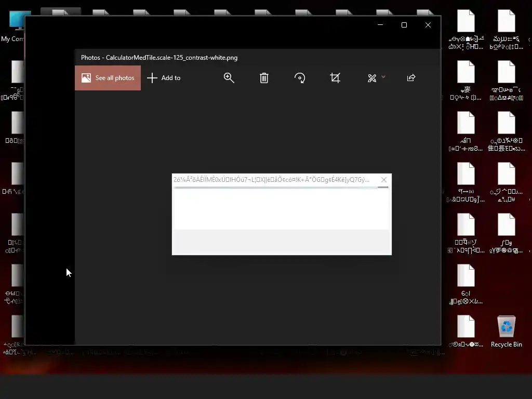The image size is (532, 399).
Task: Open the Recycle Bin desktop icon
Action: click(506, 331)
